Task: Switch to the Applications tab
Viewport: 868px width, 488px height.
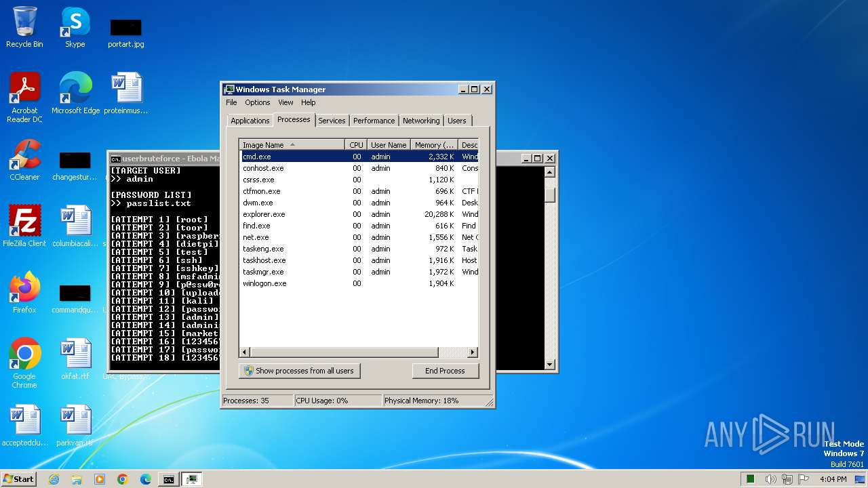Action: tap(250, 121)
